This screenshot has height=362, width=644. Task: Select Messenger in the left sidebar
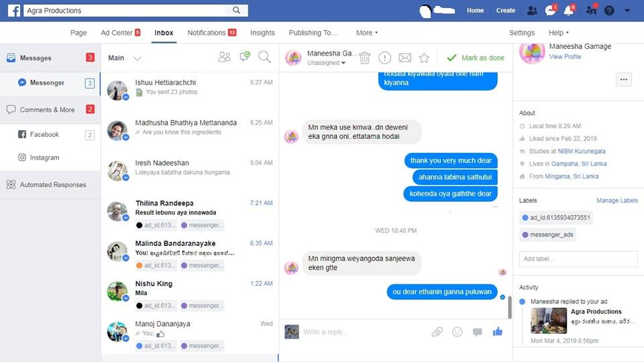pos(50,83)
